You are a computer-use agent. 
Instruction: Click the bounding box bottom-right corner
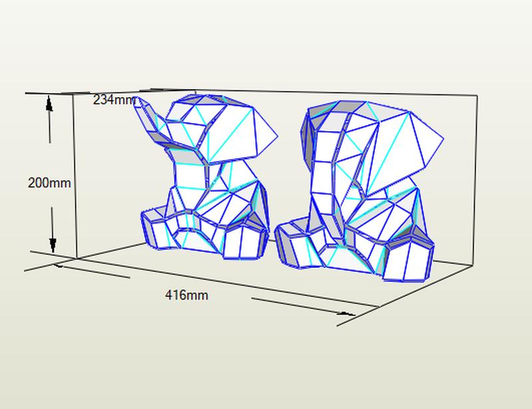tap(472, 267)
